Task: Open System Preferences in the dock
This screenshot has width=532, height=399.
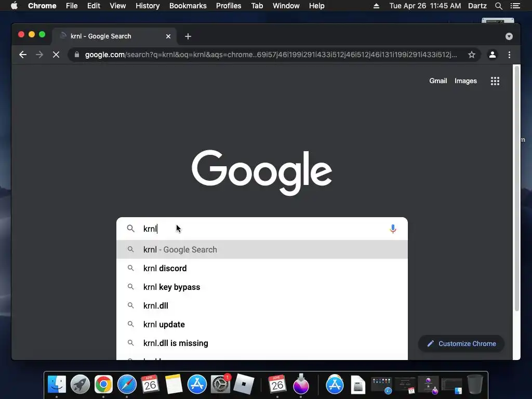Action: [x=220, y=384]
